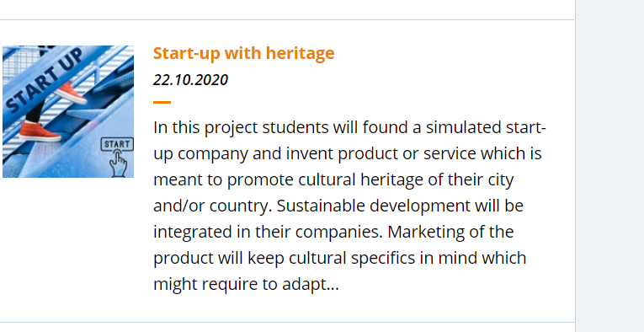The height and width of the screenshot is (332, 644).
Task: Click the project description paragraph
Action: pyautogui.click(x=349, y=206)
